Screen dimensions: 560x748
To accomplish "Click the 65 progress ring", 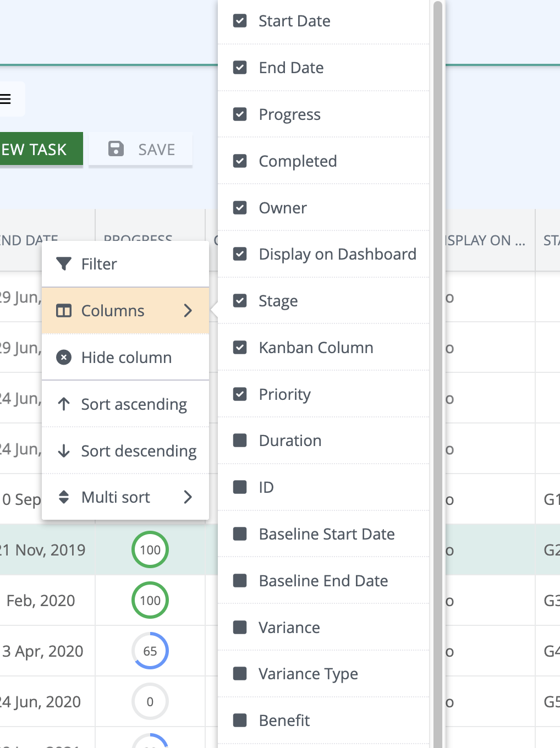I will click(150, 651).
